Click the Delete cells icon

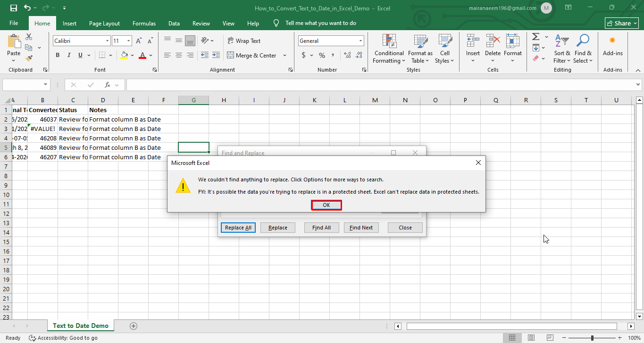click(x=493, y=41)
